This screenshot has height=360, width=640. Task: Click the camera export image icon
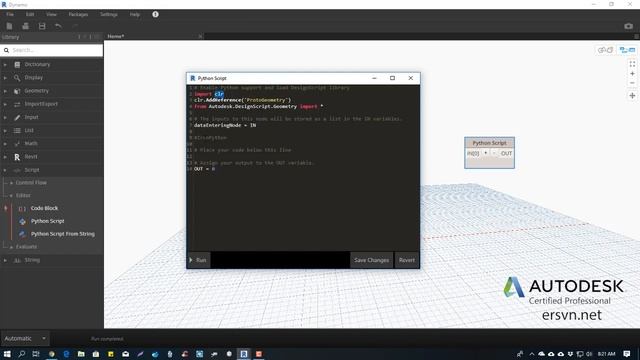click(628, 26)
